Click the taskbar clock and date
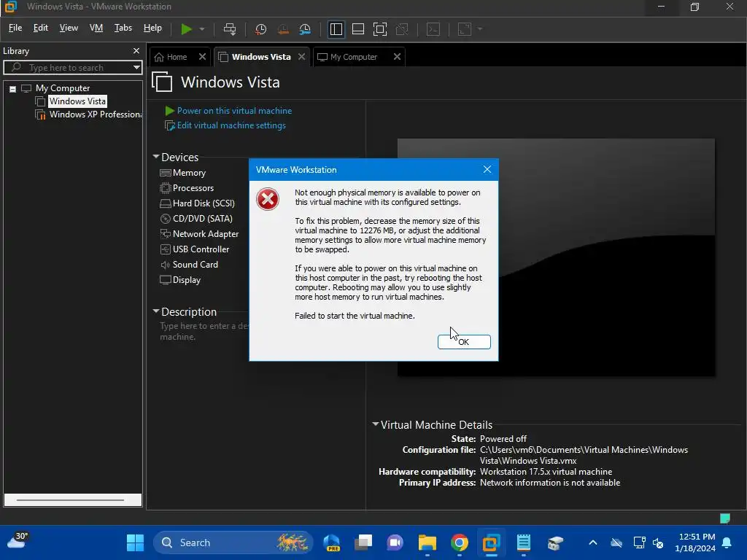747x560 pixels. (695, 542)
